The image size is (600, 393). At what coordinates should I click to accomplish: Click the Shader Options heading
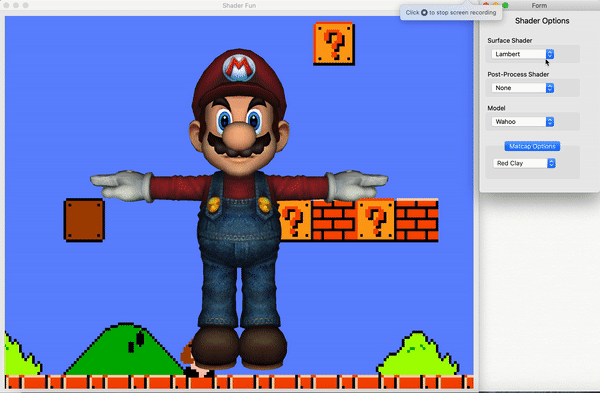[x=542, y=21]
